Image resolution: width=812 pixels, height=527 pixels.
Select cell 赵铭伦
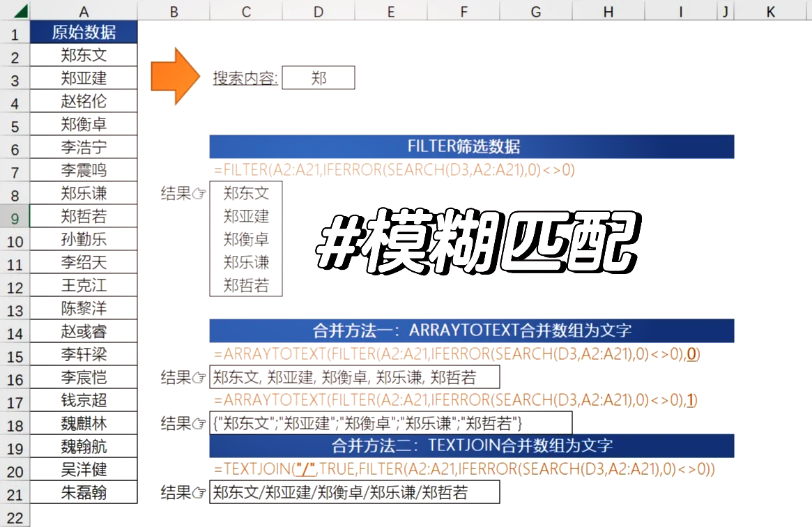(84, 101)
